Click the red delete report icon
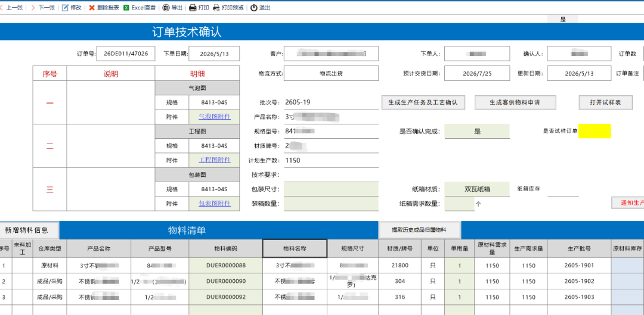This screenshot has height=315, width=644. coord(92,8)
